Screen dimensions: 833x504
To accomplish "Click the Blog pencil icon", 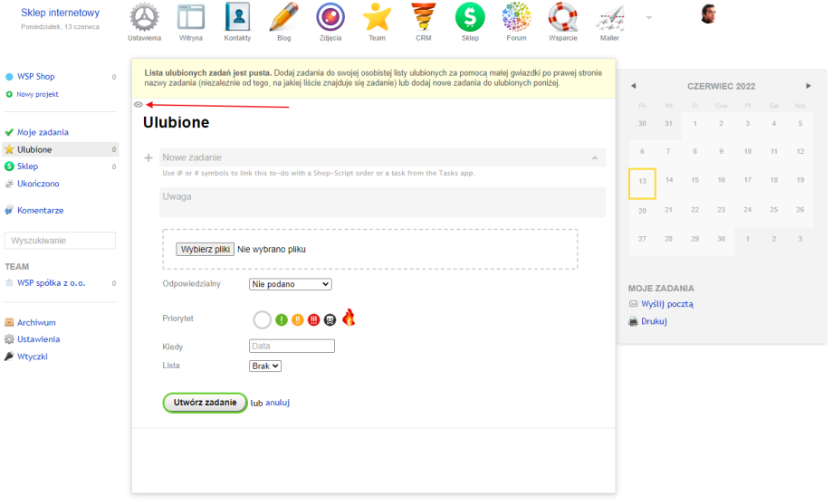I will pos(283,18).
